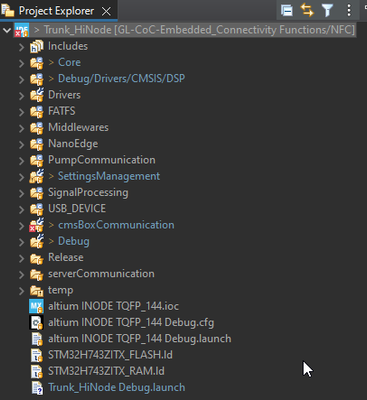Expand the USB_DEVICE folder
Viewport: 367px width, 400px height.
pos(22,210)
